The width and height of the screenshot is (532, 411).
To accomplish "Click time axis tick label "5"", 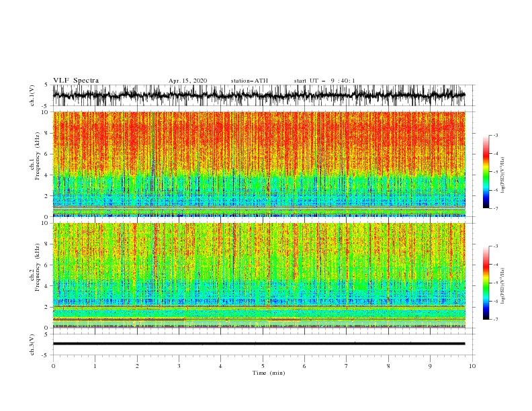I will pyautogui.click(x=263, y=366).
